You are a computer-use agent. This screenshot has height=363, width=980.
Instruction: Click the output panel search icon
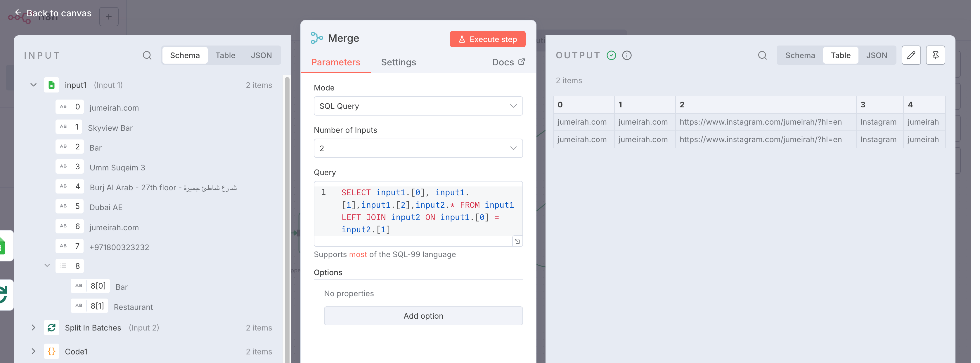pyautogui.click(x=762, y=55)
